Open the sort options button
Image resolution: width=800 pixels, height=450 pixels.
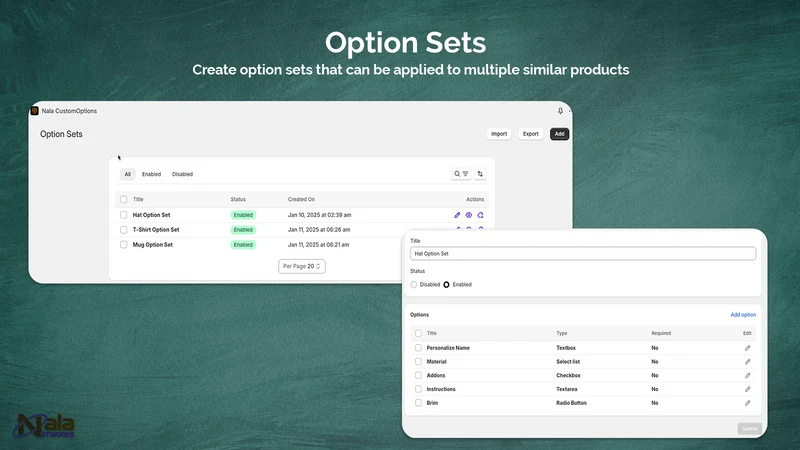pyautogui.click(x=480, y=174)
